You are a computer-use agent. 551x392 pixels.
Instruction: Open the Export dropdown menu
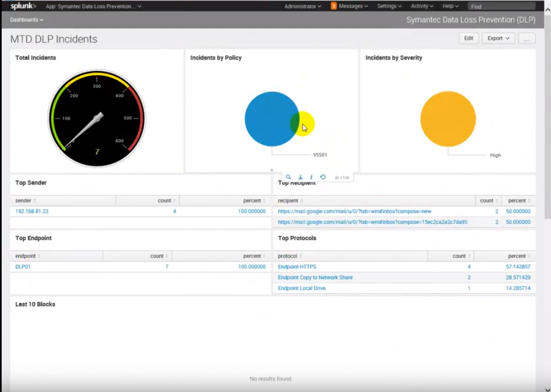498,38
